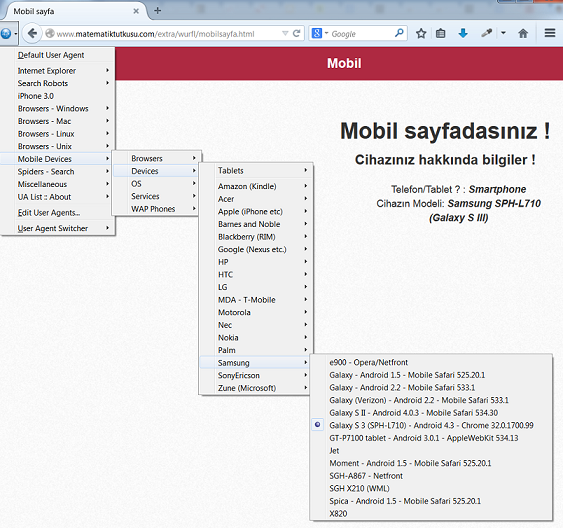Expand Apple (iPhone etc) devices
The width and height of the screenshot is (563, 528).
pos(256,211)
